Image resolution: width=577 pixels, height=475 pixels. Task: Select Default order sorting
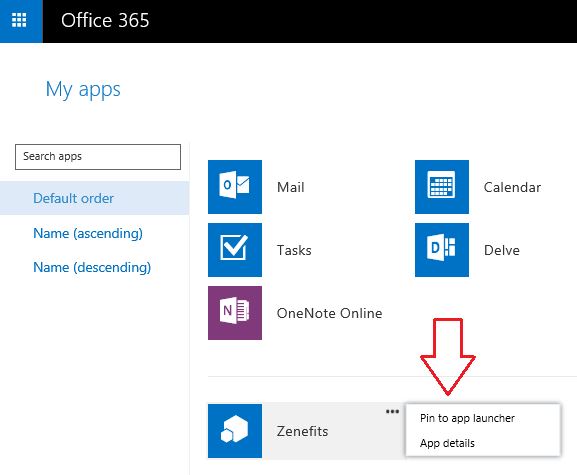click(95, 198)
